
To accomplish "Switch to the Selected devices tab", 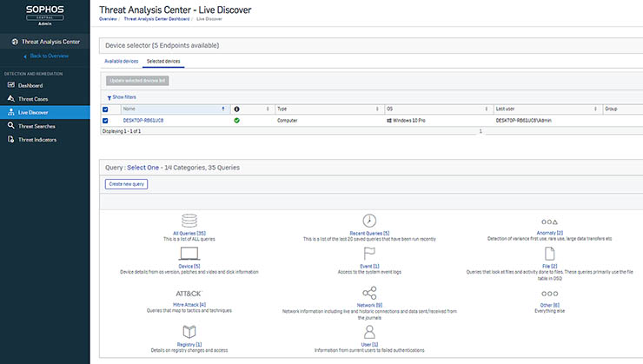I will pos(162,62).
